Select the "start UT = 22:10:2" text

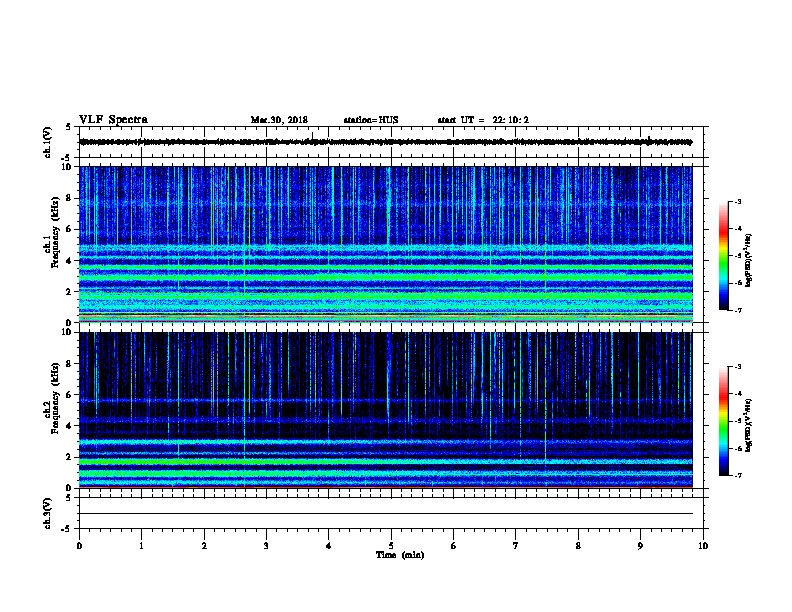point(483,120)
